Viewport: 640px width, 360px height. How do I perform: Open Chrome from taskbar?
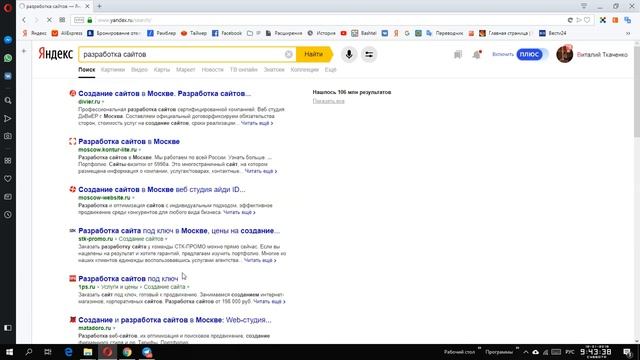127,352
